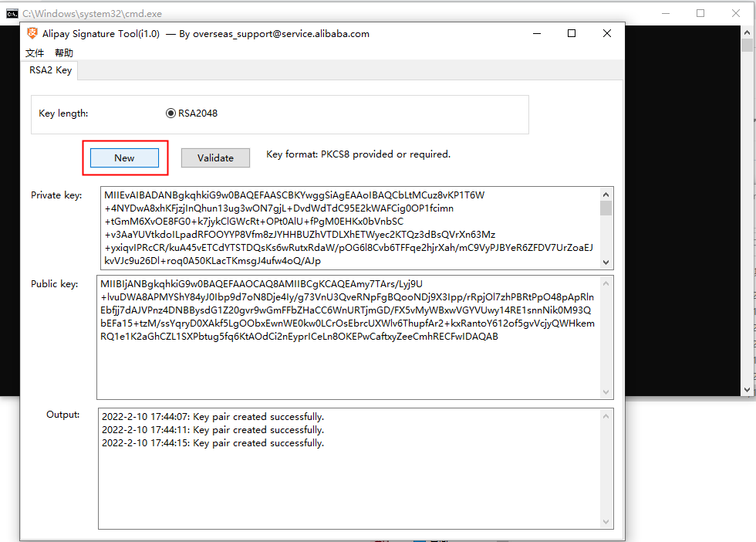Click the Validate button

click(x=215, y=158)
